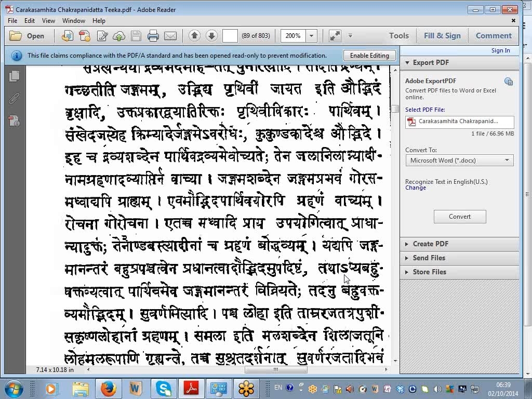Click the save to cloud upload icon
This screenshot has height=399, width=532.
tap(119, 36)
